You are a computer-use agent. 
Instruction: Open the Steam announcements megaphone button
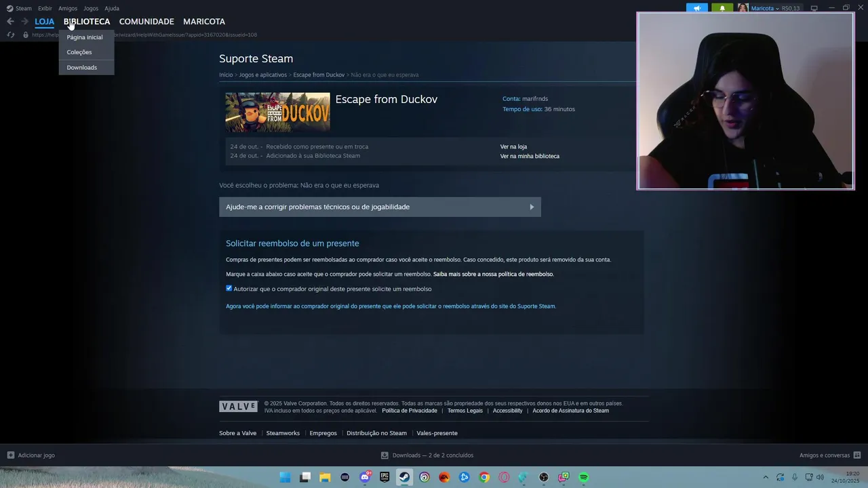[696, 8]
